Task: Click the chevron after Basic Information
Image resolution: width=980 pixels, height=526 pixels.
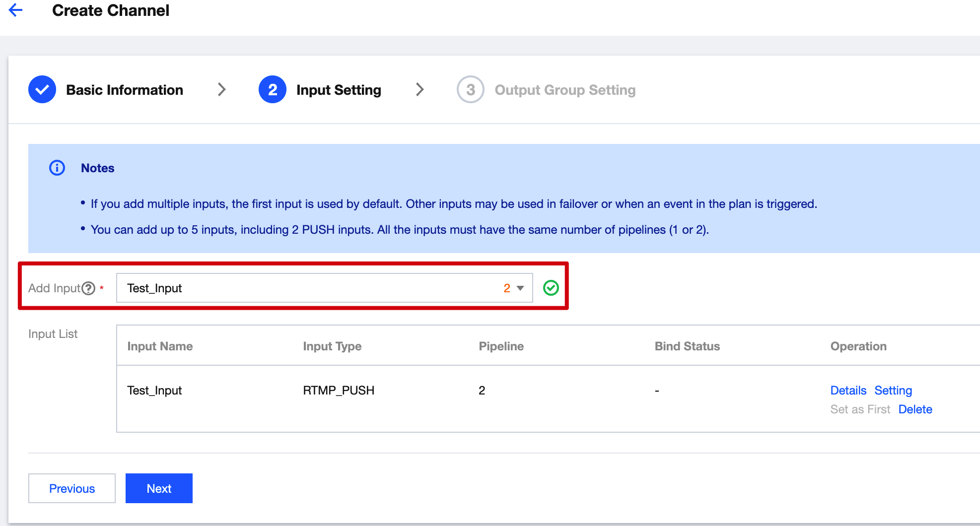Action: pyautogui.click(x=222, y=90)
